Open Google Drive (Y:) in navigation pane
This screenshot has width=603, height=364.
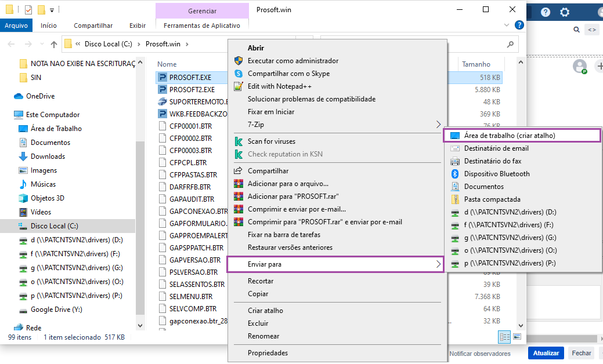56,310
